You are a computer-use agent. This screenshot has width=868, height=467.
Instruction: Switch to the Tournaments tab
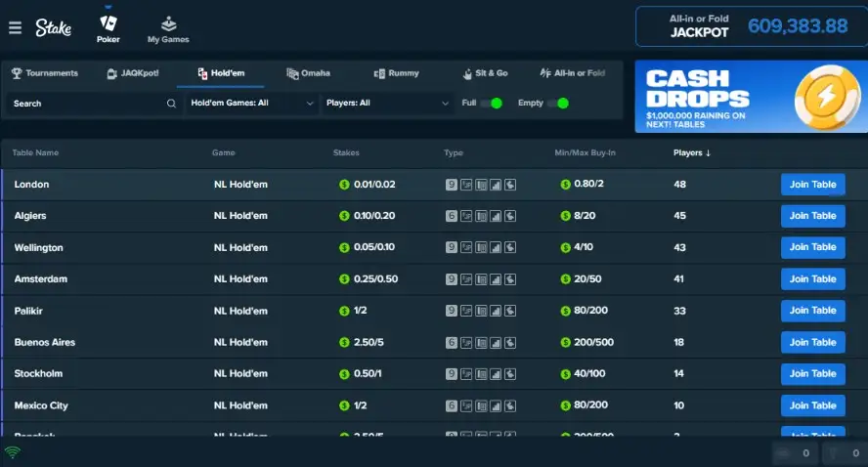point(45,73)
